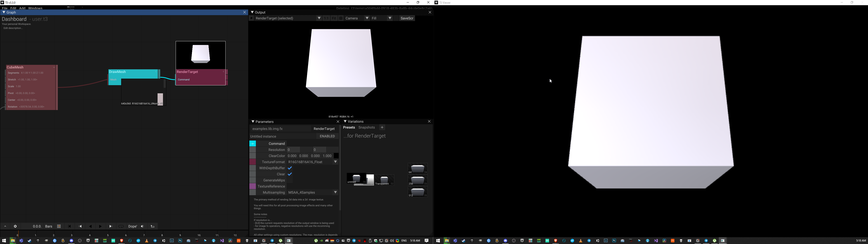Click the ClearColor color swatch

click(336, 156)
